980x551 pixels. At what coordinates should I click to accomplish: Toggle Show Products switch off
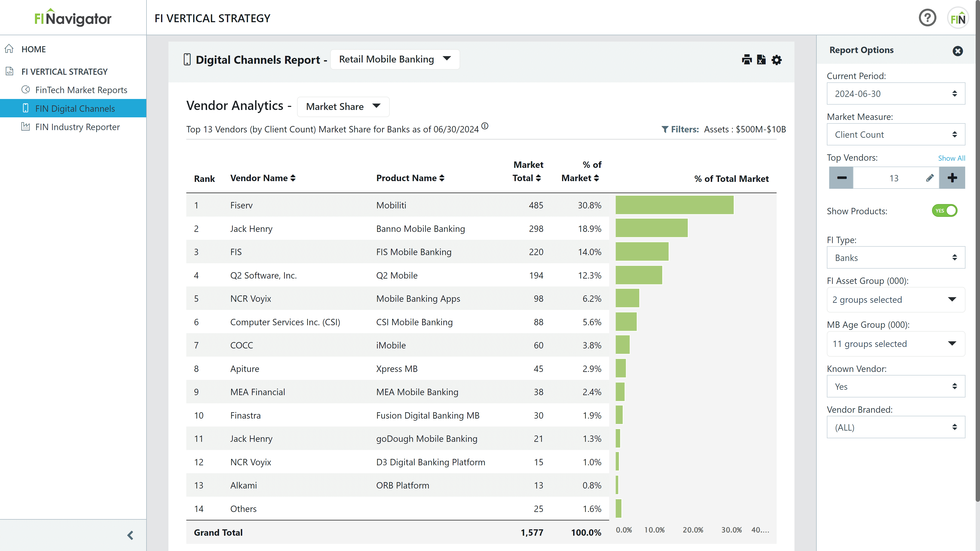[944, 211]
